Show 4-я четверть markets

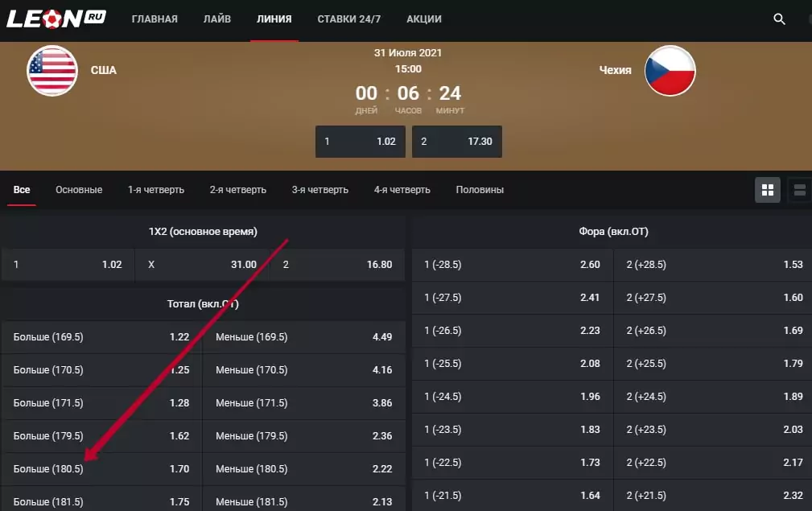point(402,190)
